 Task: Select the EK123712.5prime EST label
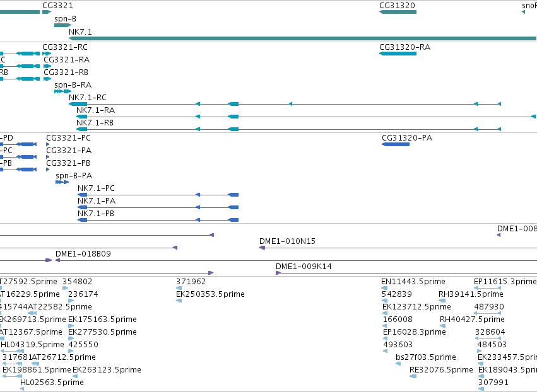click(x=417, y=307)
